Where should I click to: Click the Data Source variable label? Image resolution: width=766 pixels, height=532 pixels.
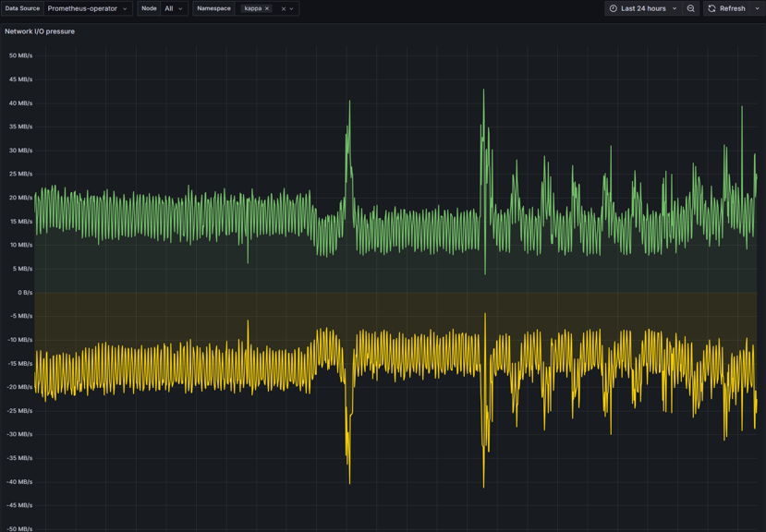(22, 8)
